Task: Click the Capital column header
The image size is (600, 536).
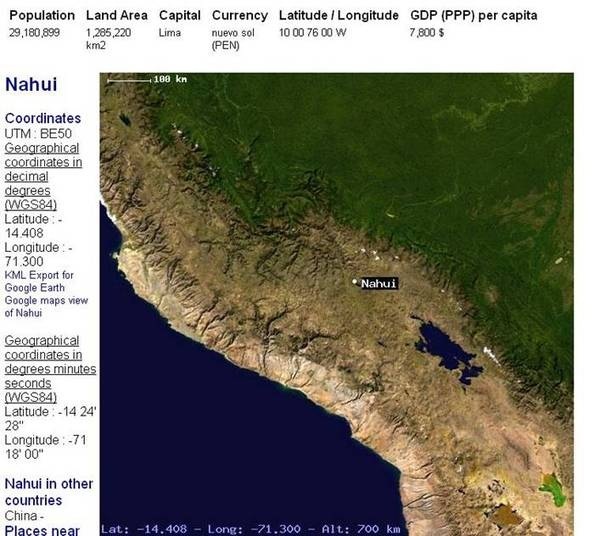Action: [180, 16]
